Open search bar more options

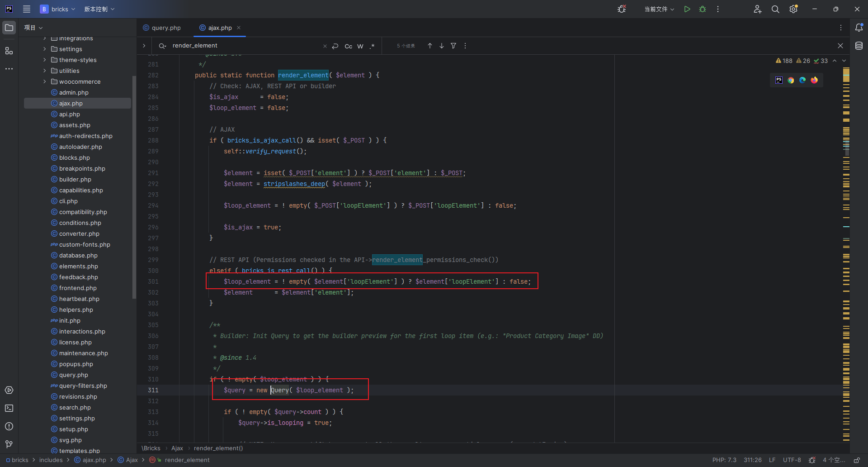(x=465, y=46)
